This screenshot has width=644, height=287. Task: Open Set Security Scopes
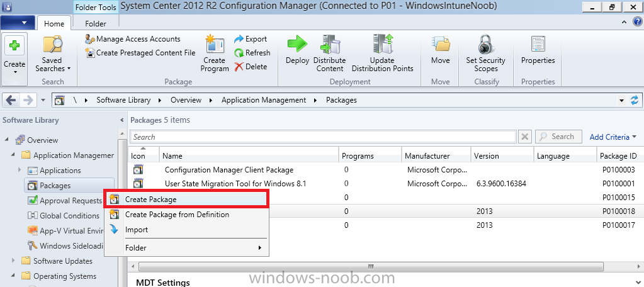tap(486, 53)
